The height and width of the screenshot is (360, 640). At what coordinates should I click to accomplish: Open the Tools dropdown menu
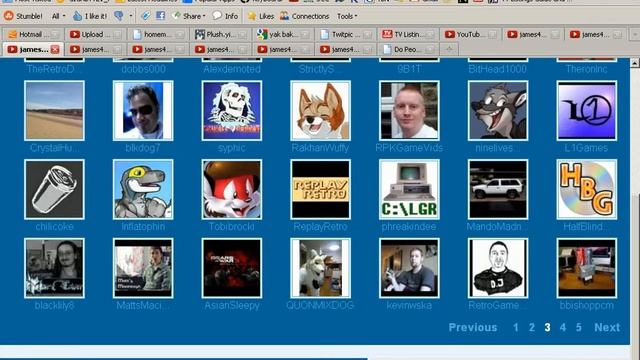(347, 16)
